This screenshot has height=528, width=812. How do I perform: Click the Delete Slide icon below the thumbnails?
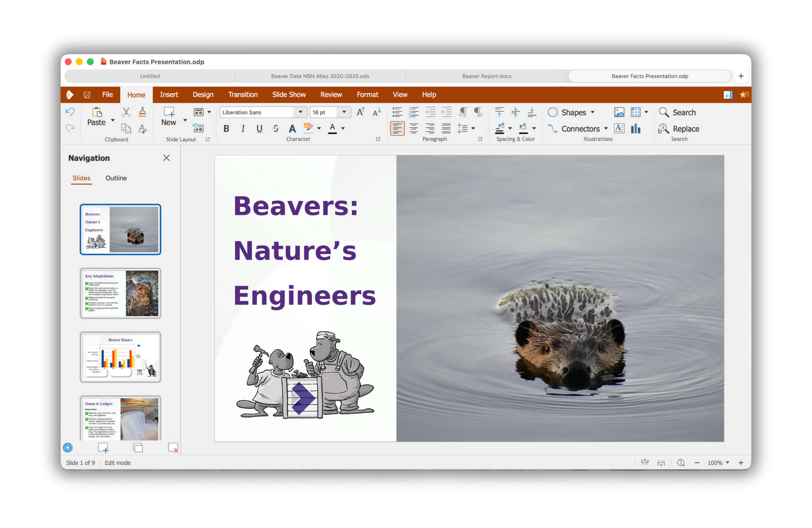tap(173, 447)
